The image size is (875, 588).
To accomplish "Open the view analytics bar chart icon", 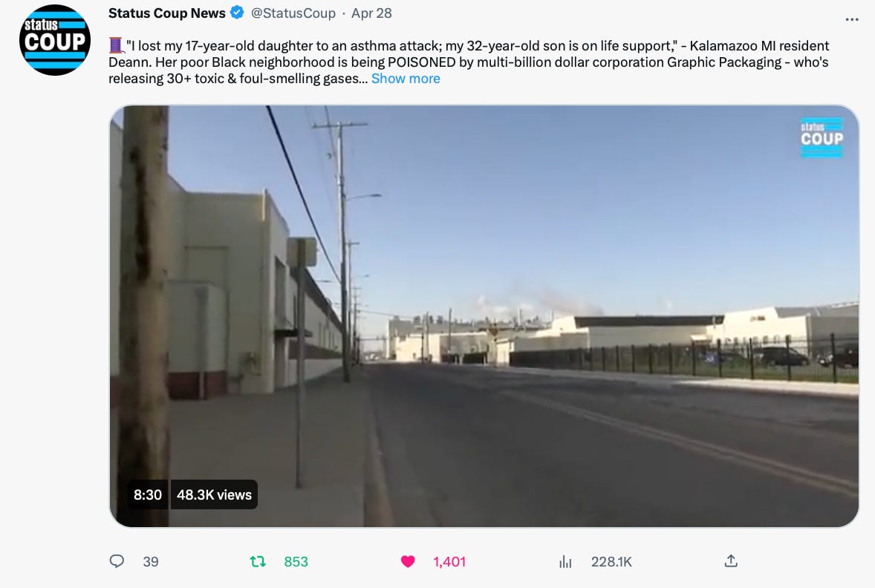I will [x=565, y=561].
